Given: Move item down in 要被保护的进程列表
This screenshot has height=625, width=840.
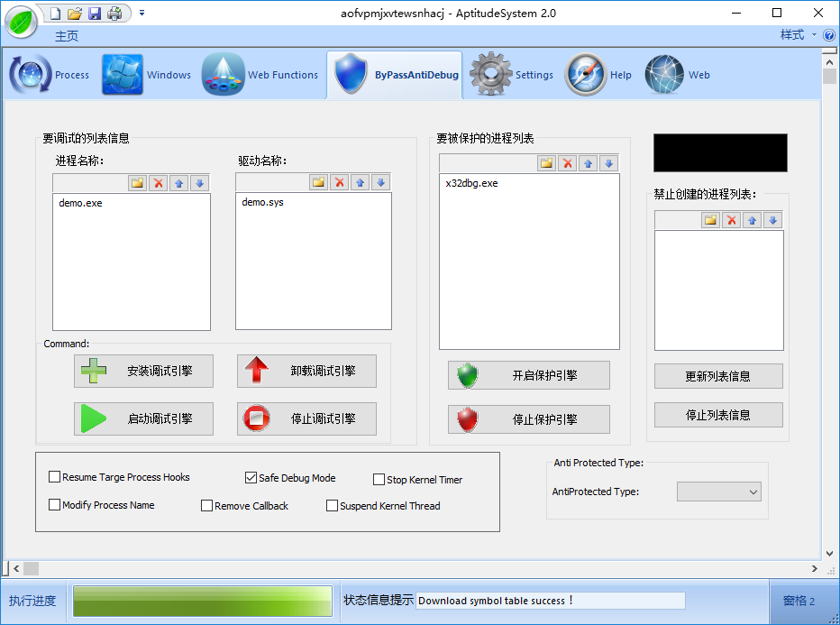Looking at the screenshot, I should click(608, 163).
